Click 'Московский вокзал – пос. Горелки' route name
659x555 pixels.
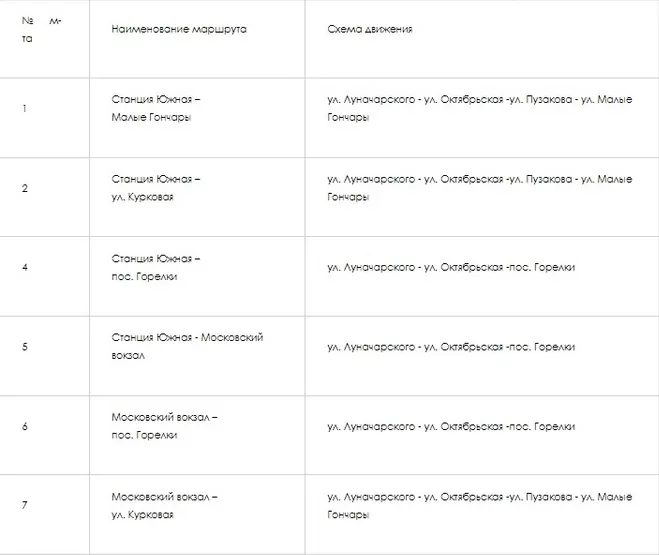(164, 426)
